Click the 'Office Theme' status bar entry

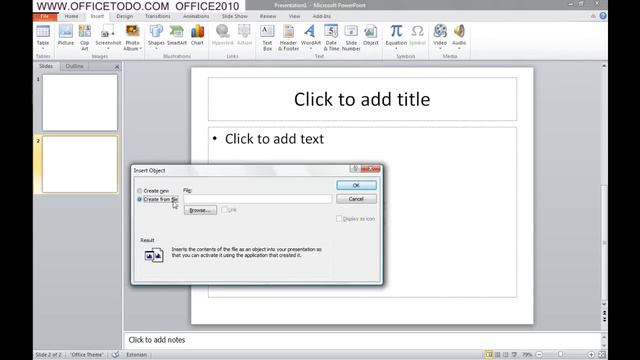tap(87, 354)
